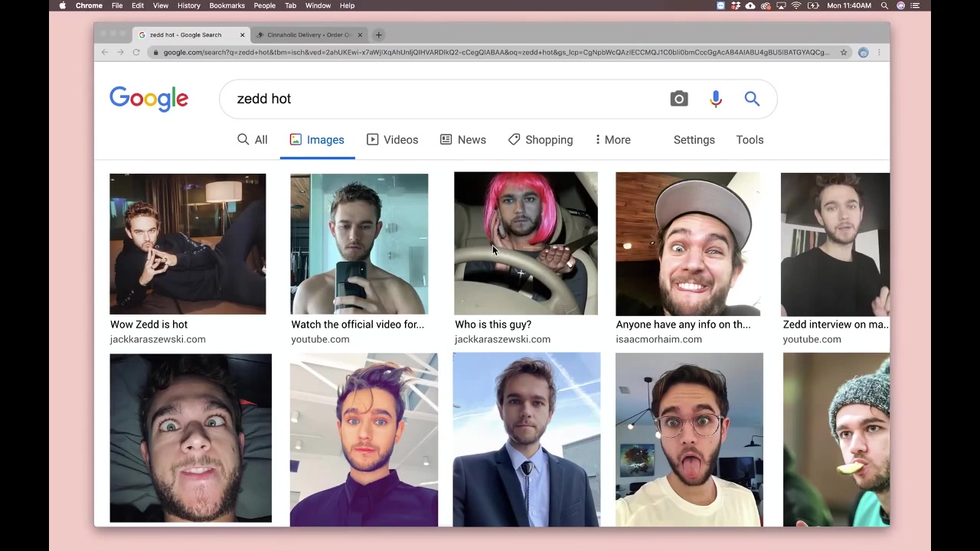Open the 'Wow Zedd is hot' link
The height and width of the screenshot is (551, 980).
(149, 324)
